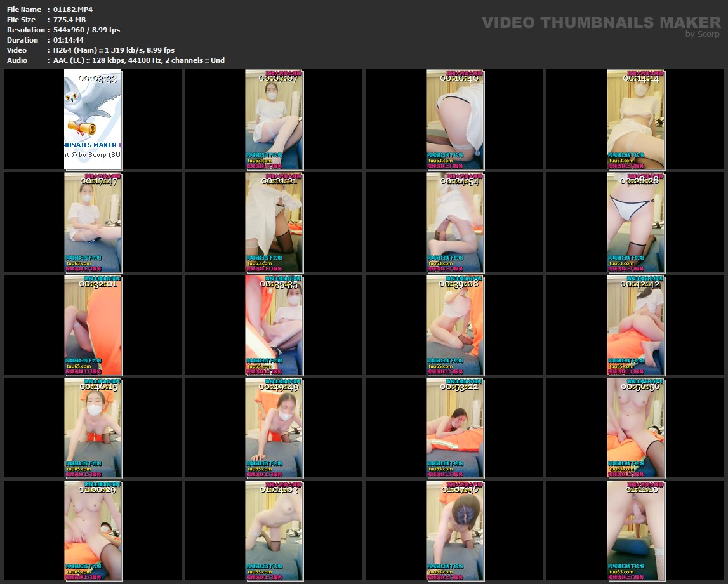Viewport: 728px width, 584px height.
Task: Select the thumbnail stamped 01:00:29
Action: point(93,531)
